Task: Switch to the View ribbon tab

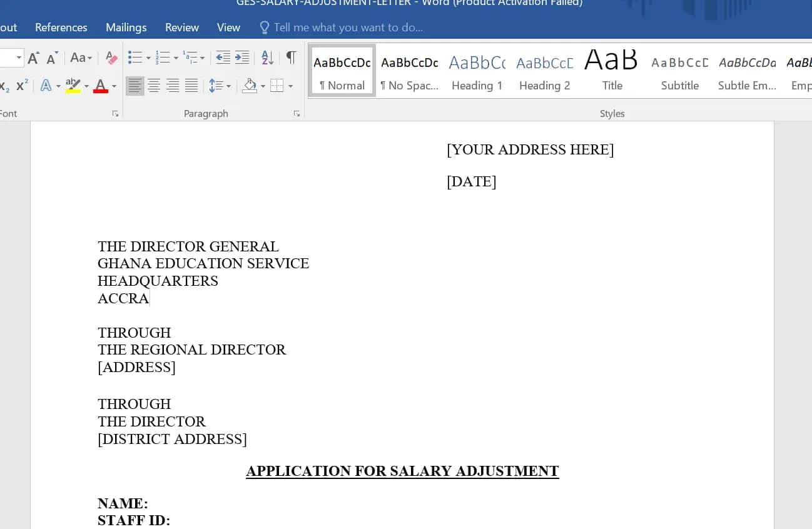Action: [x=228, y=28]
